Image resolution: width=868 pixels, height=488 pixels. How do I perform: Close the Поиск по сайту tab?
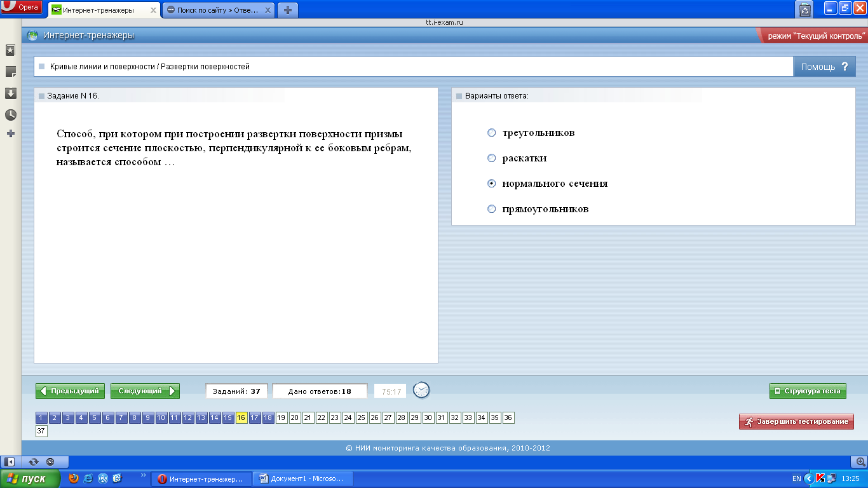[269, 10]
